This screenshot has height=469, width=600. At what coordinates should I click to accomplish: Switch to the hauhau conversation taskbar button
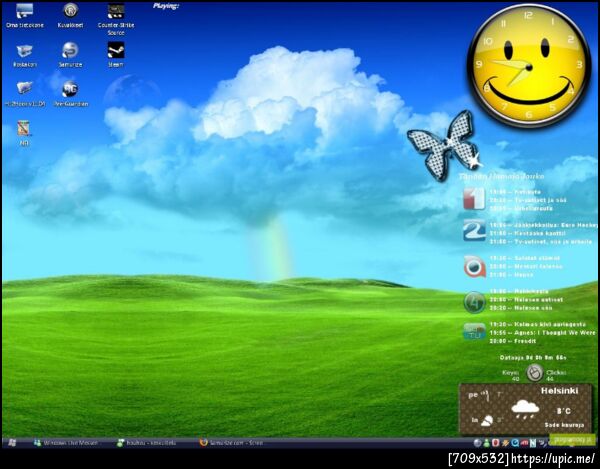pyautogui.click(x=147, y=443)
